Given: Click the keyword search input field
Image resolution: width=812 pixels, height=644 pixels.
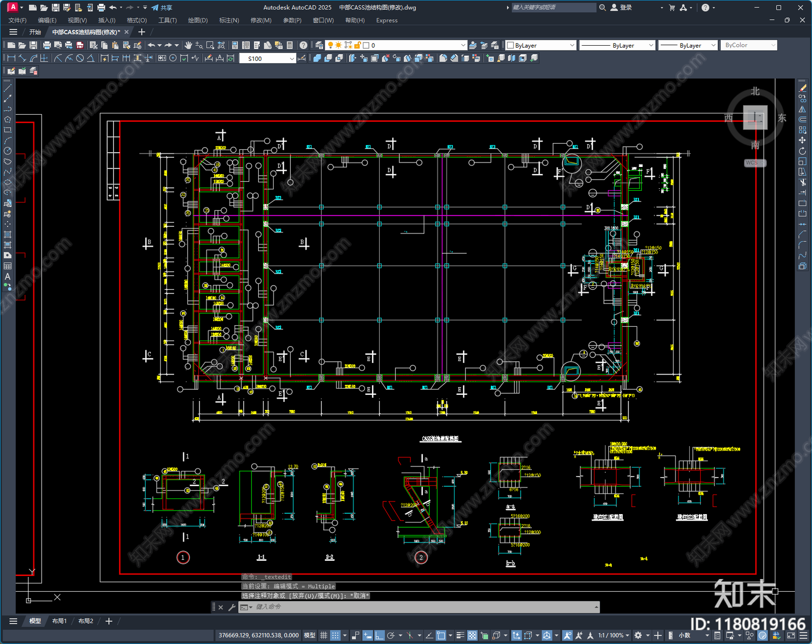Looking at the screenshot, I should click(553, 8).
